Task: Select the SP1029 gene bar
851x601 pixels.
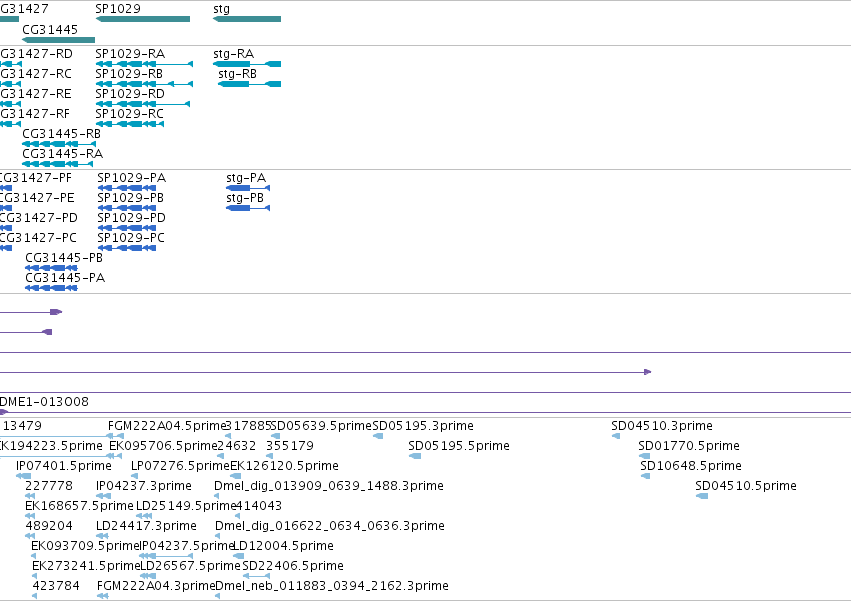Action: pyautogui.click(x=143, y=19)
